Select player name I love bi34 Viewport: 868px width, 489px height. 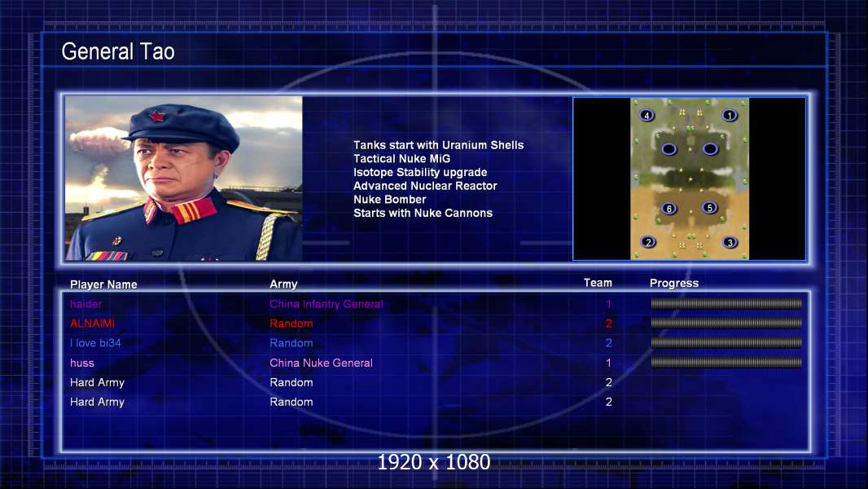click(95, 343)
